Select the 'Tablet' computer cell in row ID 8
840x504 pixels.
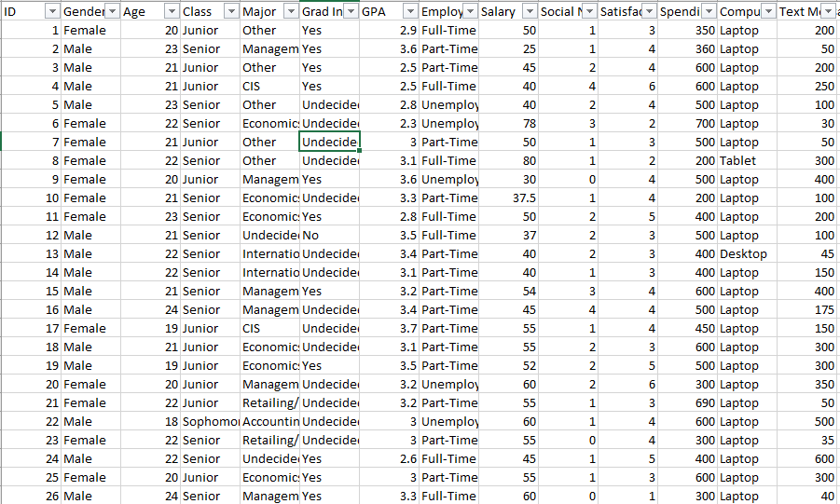(x=748, y=160)
